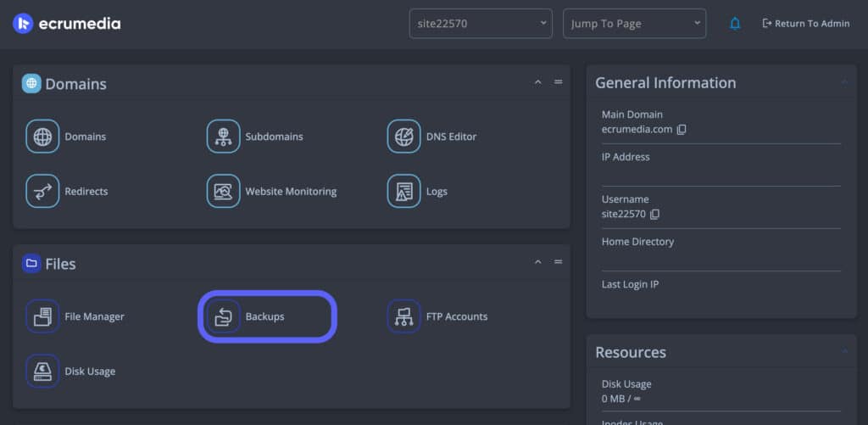Collapse the Files section
The image size is (868, 425).
(x=537, y=262)
